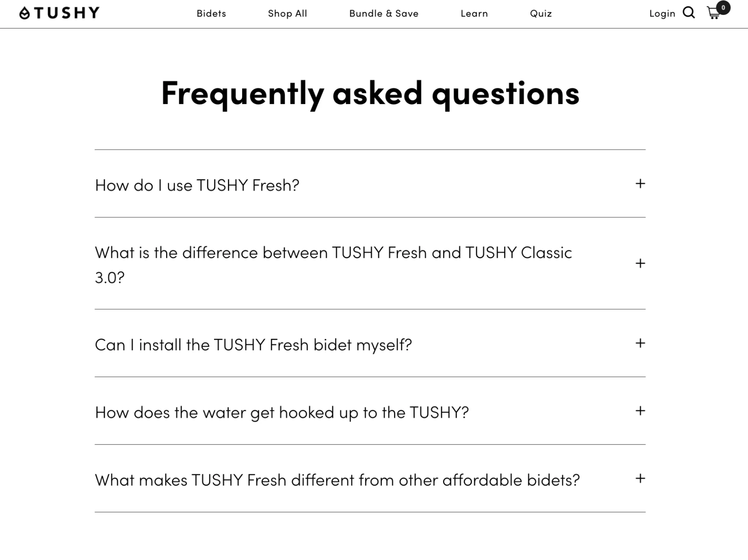Click the affordable bidets comparison question text
Viewport: 748px width, 560px height.
[337, 479]
